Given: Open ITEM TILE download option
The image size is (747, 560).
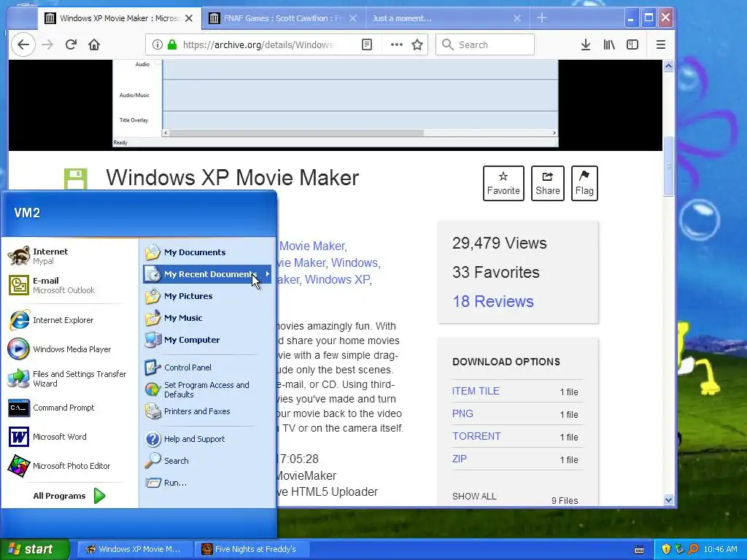Looking at the screenshot, I should 476,391.
